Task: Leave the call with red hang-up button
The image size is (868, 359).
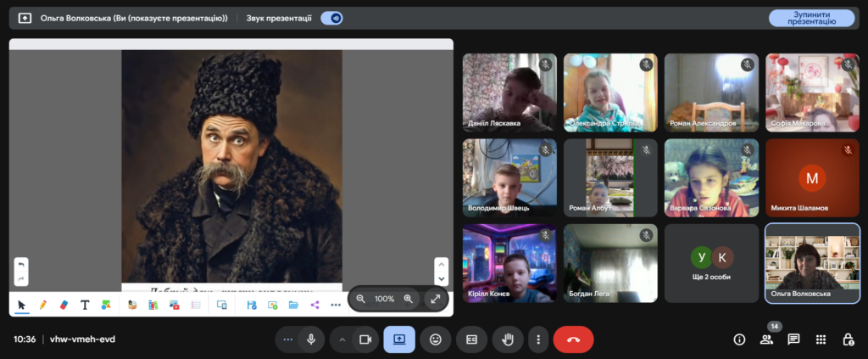Action: click(573, 339)
